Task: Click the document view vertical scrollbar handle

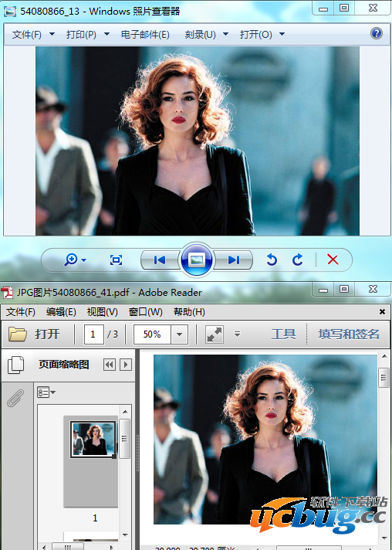Action: point(384,378)
